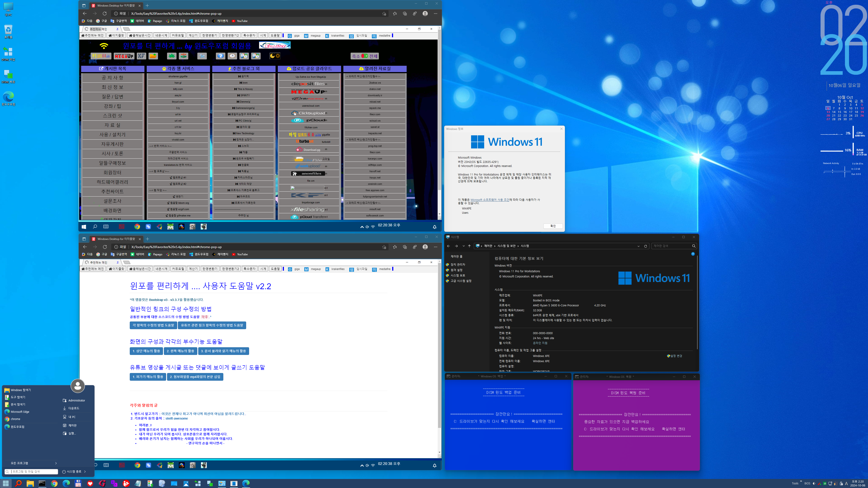Click the red flower icon in top page
The height and width of the screenshot is (488, 868).
pyautogui.click(x=183, y=56)
